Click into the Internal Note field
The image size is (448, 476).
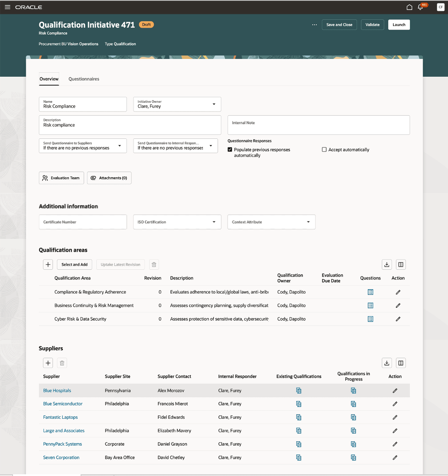pyautogui.click(x=318, y=125)
